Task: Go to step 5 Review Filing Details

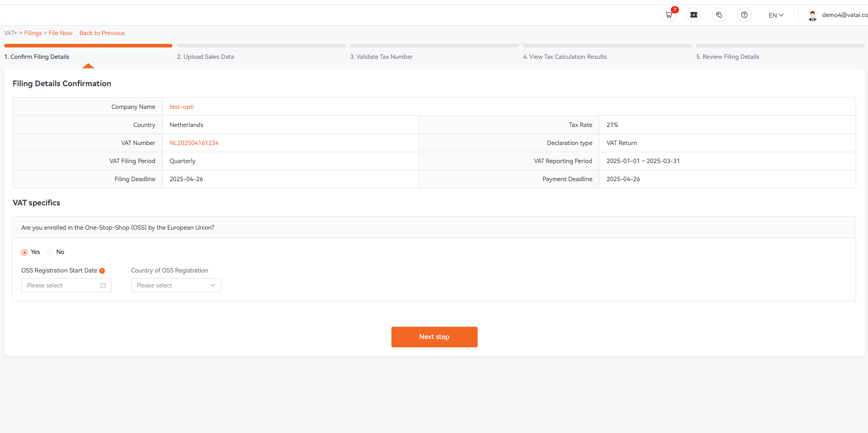Action: point(728,57)
